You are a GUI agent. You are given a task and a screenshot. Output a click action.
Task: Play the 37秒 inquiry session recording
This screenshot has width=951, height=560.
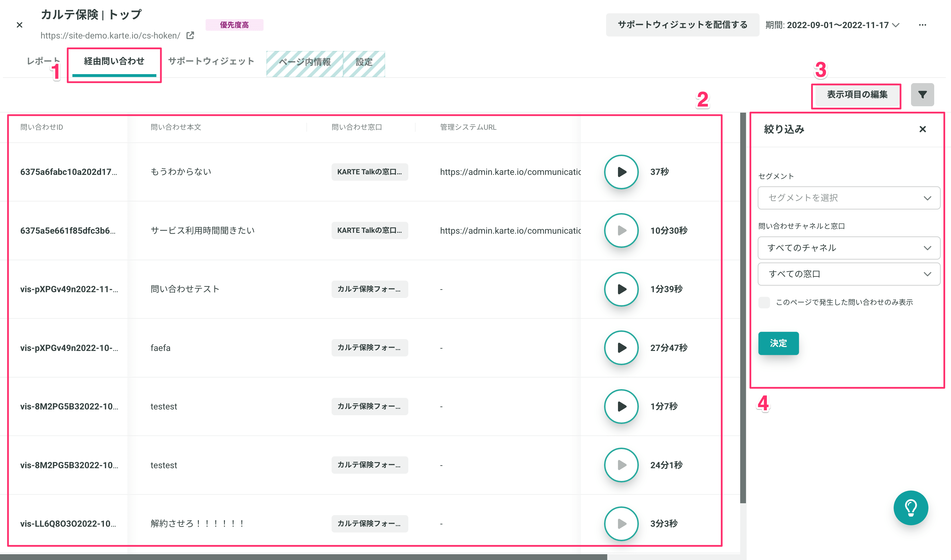click(x=621, y=172)
